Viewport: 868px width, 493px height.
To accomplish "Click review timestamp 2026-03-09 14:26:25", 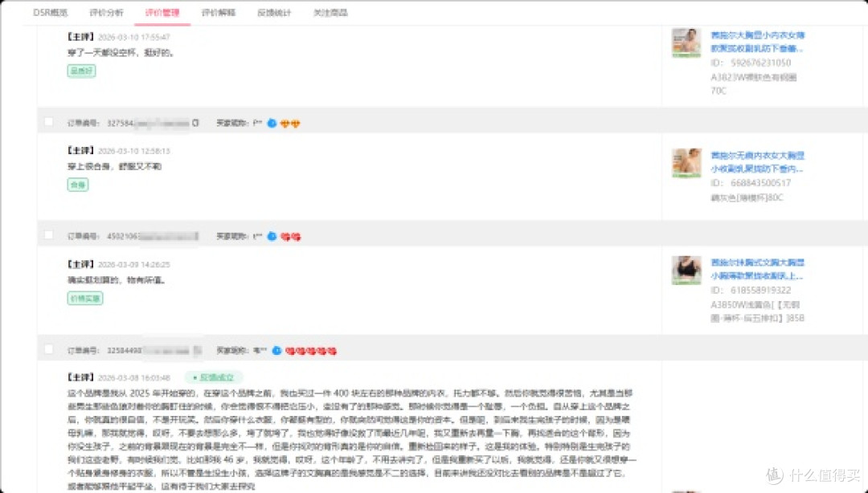I will pyautogui.click(x=134, y=264).
